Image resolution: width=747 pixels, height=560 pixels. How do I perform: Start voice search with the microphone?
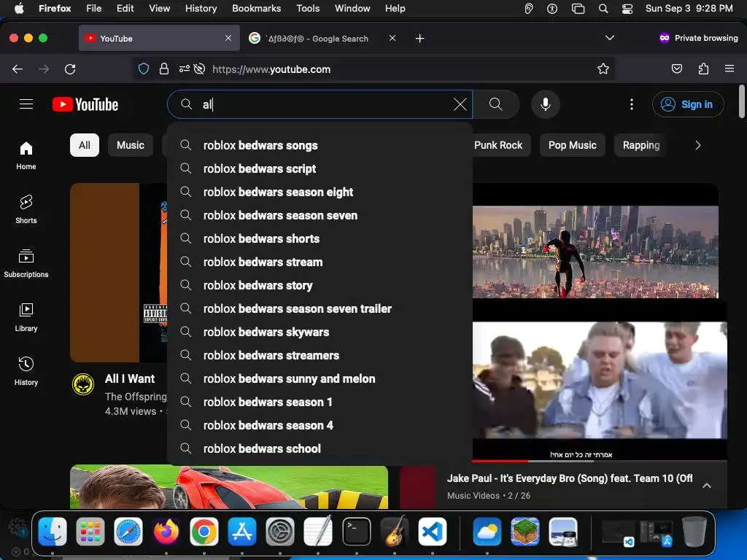click(x=546, y=104)
